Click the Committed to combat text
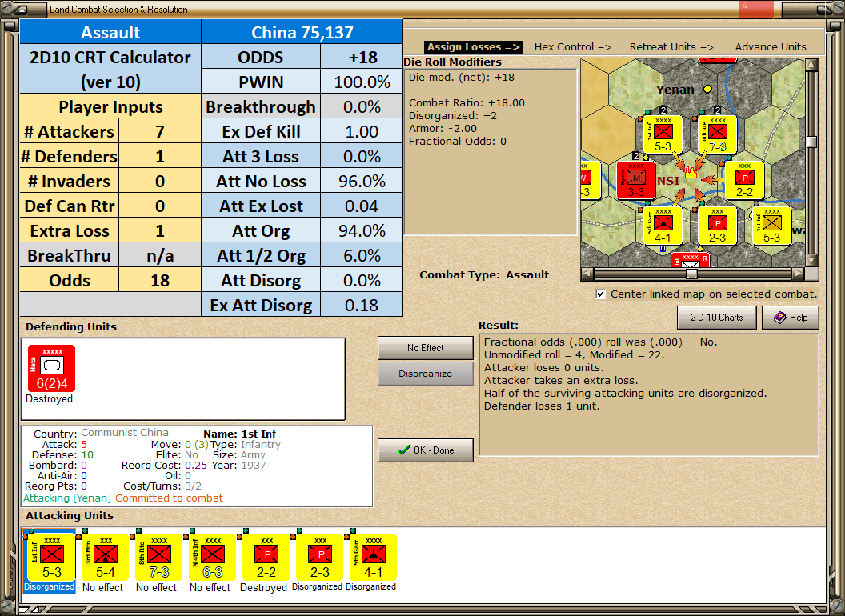The width and height of the screenshot is (845, 616). 169,498
